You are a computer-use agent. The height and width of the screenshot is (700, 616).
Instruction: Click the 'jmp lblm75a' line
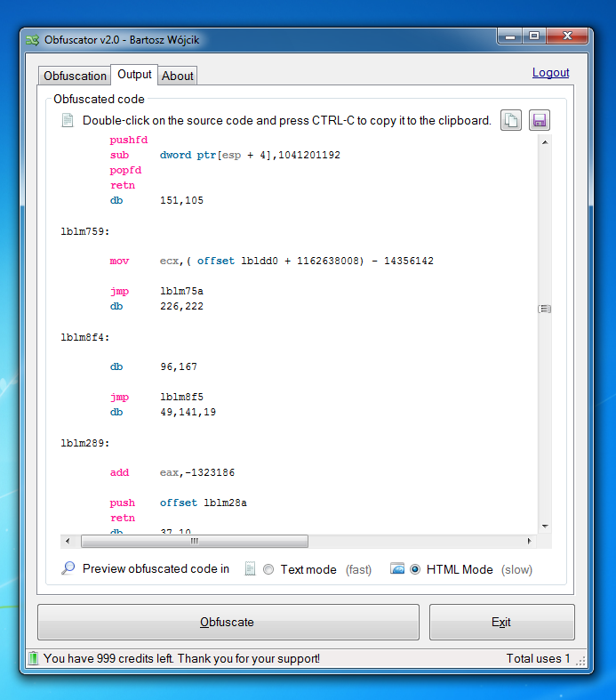pyautogui.click(x=156, y=291)
